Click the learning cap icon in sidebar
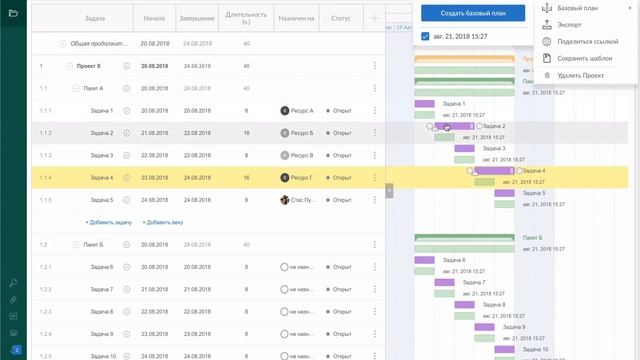This screenshot has height=360, width=640. pos(13,333)
